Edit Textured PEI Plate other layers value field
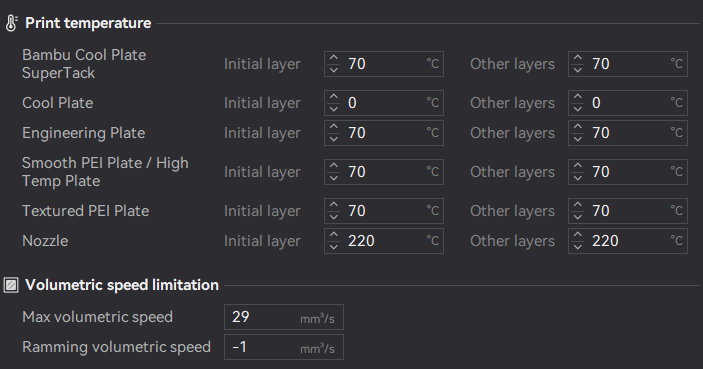This screenshot has height=369, width=703. click(x=628, y=211)
